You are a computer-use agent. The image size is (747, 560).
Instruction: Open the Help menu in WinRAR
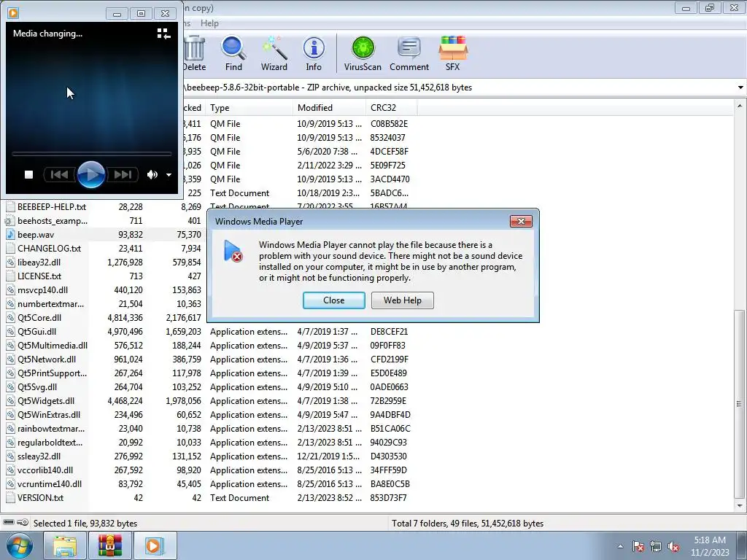[209, 23]
